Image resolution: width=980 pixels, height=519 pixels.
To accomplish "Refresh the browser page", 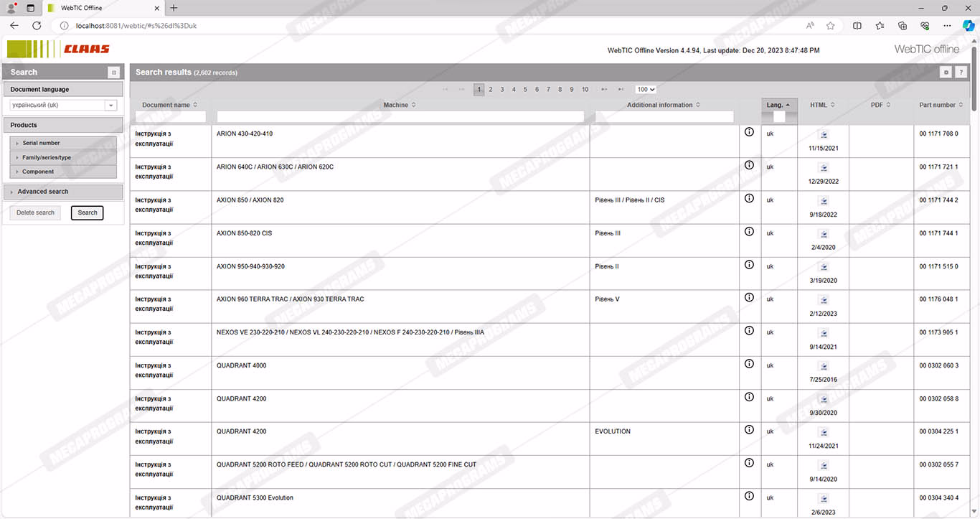I will coord(37,25).
